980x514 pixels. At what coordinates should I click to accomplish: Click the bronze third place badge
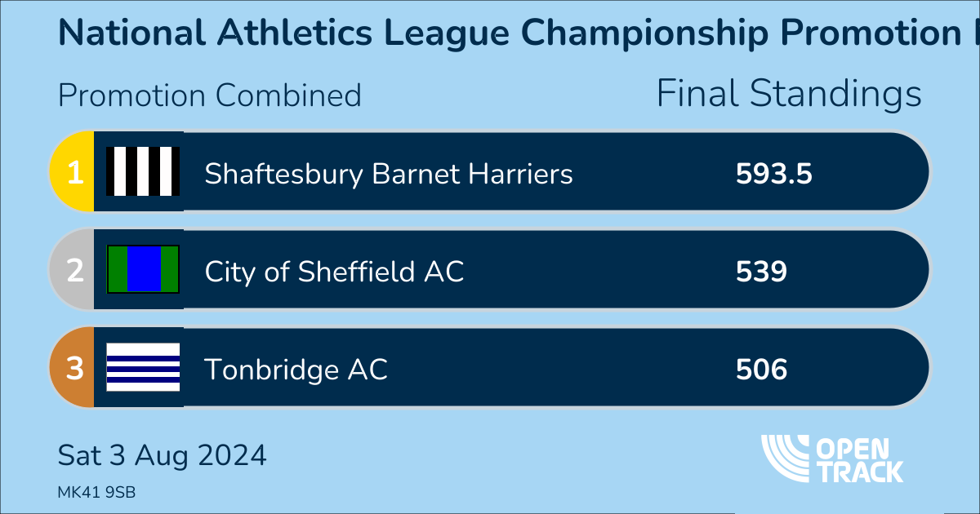(x=73, y=369)
